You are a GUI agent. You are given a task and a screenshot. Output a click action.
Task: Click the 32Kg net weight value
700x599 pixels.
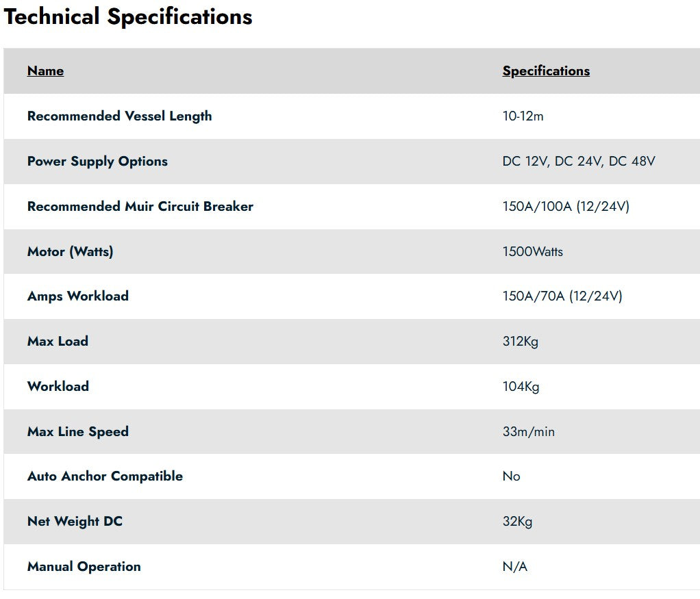[517, 522]
